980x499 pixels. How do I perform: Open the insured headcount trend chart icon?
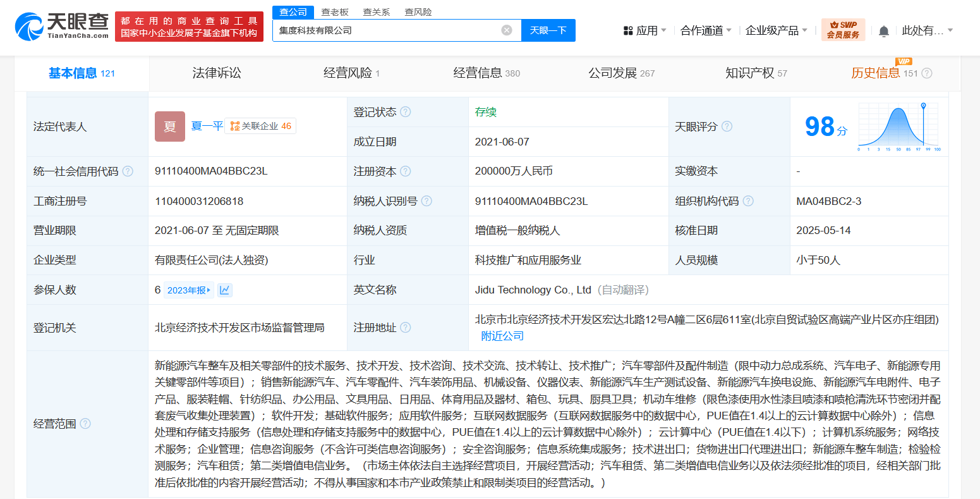[x=224, y=290]
